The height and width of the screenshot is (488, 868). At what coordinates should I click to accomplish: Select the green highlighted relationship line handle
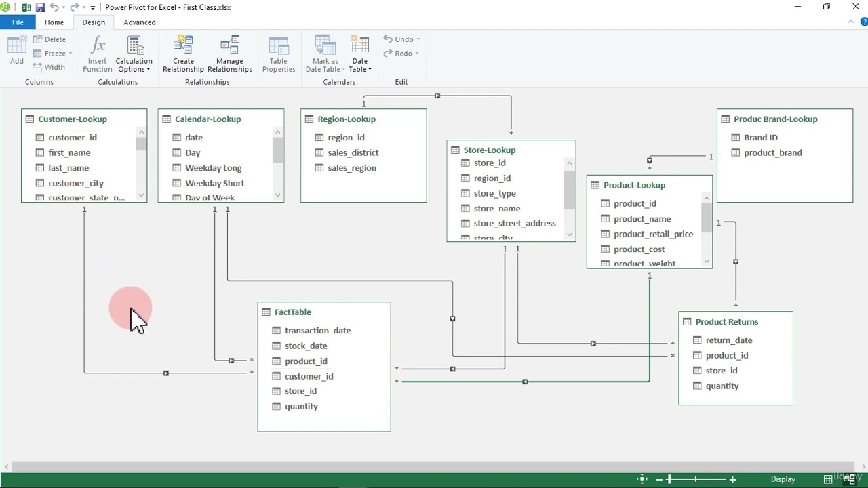(525, 382)
